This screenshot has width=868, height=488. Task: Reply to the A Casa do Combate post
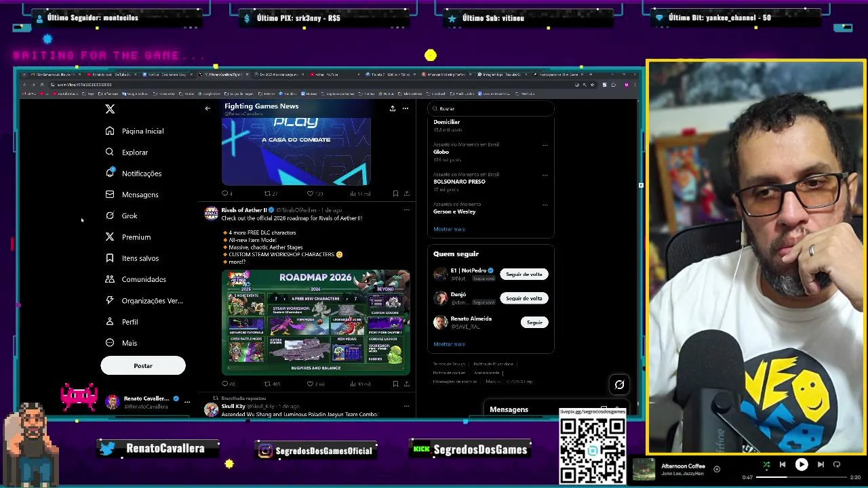227,194
